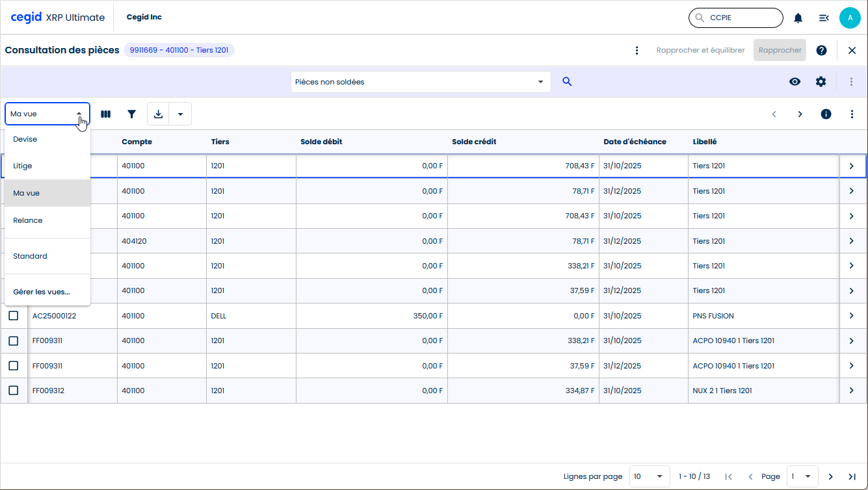The width and height of the screenshot is (868, 490).
Task: Select the Litige view option
Action: coord(23,166)
